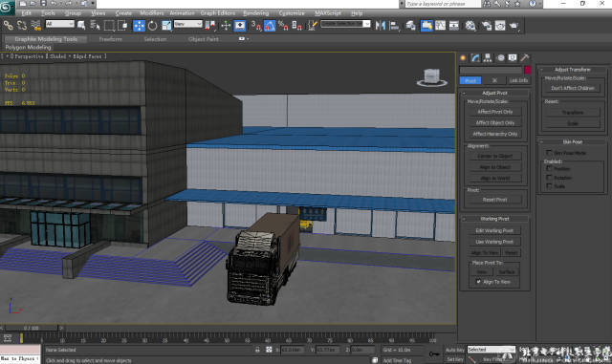The height and width of the screenshot is (364, 612).
Task: Toggle the Graphite Modeling ribbon icon
Action: (x=426, y=26)
